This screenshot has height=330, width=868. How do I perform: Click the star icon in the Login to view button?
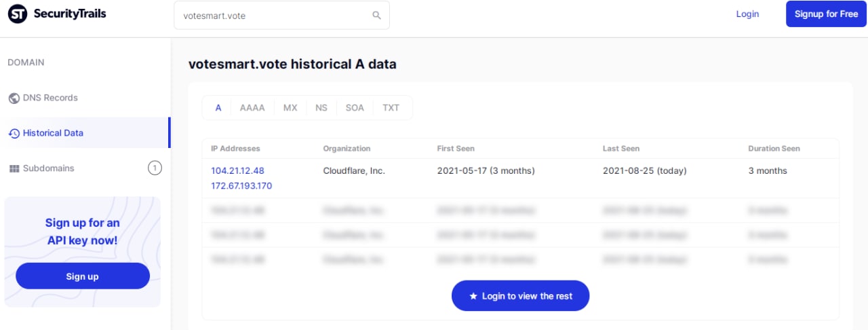473,296
